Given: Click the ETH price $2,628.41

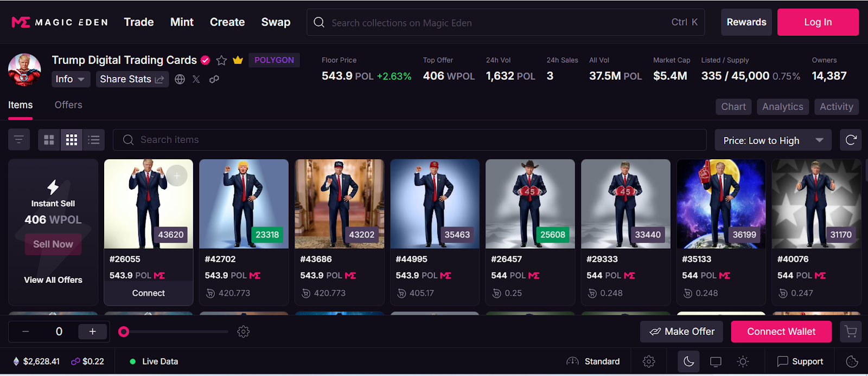Looking at the screenshot, I should 36,361.
